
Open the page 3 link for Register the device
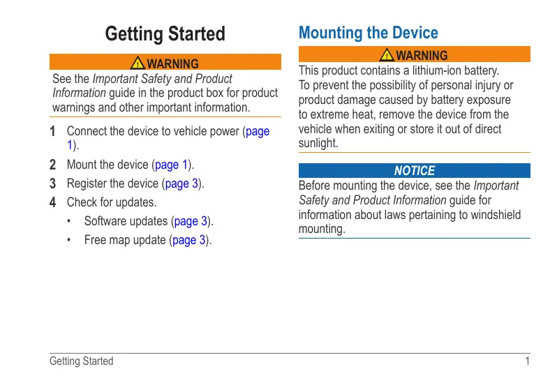(182, 183)
